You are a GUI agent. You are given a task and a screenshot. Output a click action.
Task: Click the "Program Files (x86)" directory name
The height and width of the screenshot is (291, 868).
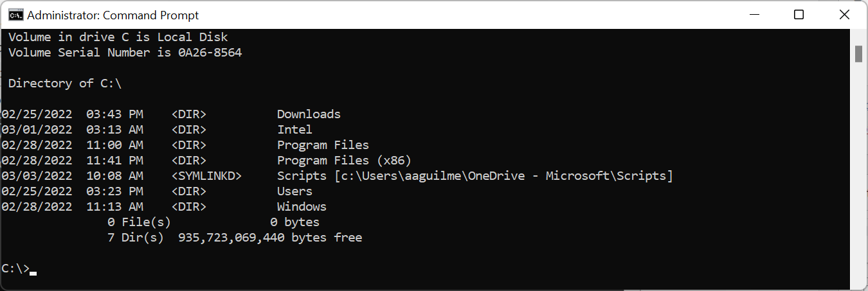[x=344, y=161]
